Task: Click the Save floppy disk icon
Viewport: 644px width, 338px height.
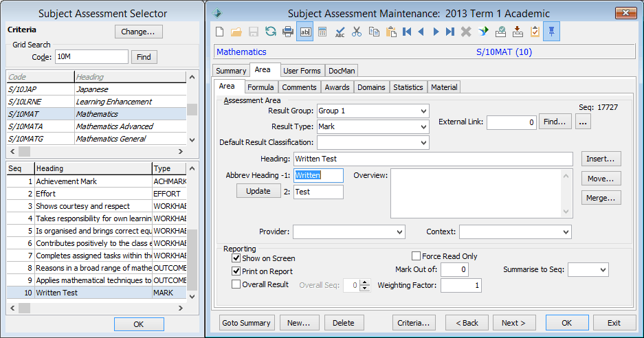Action: click(254, 32)
